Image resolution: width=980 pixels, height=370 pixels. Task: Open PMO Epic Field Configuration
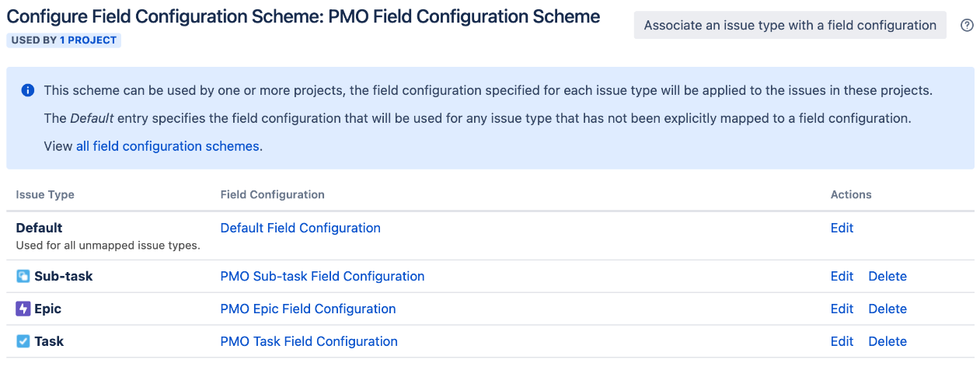coord(309,309)
